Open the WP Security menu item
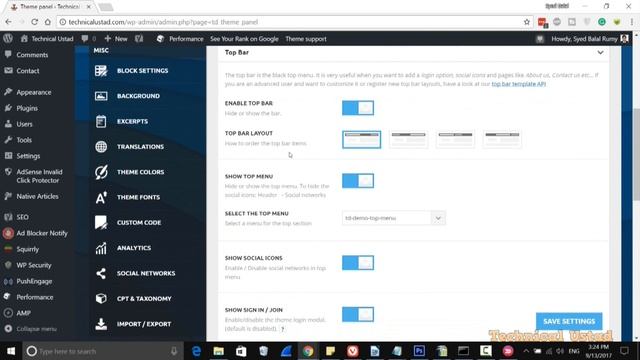This screenshot has height=360, width=640. click(33, 265)
